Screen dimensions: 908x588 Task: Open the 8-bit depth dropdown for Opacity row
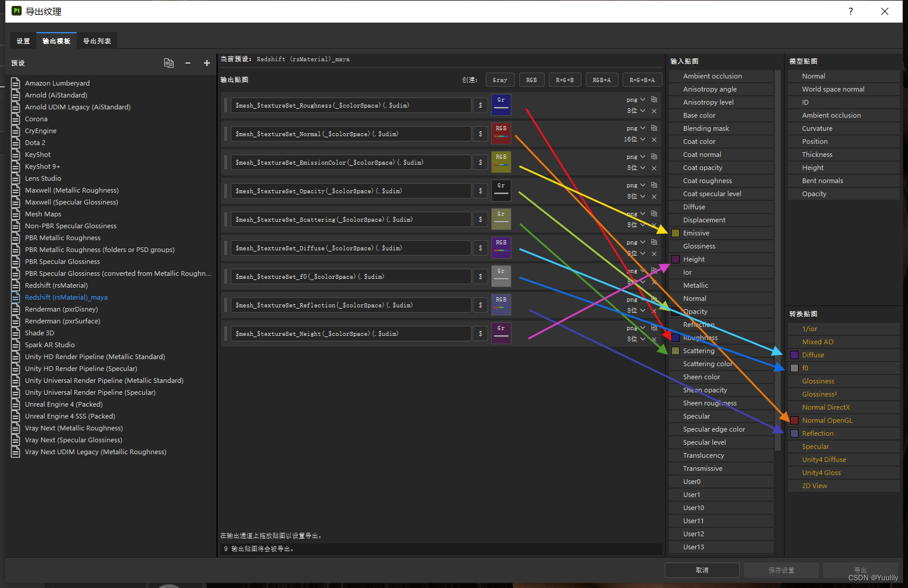[x=636, y=196]
